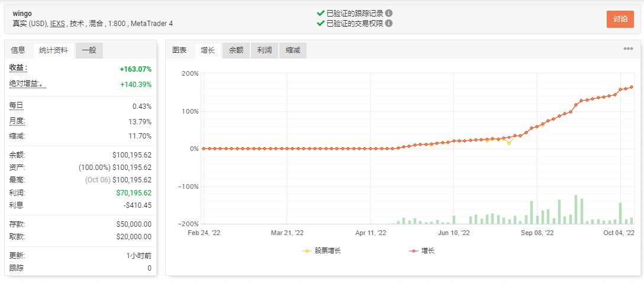Click the 最高 (Oct 06) value
The width and height of the screenshot is (644, 283).
pyautogui.click(x=118, y=179)
